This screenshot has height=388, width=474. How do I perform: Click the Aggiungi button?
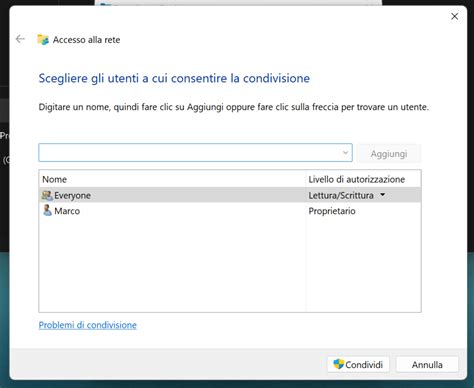click(x=389, y=154)
